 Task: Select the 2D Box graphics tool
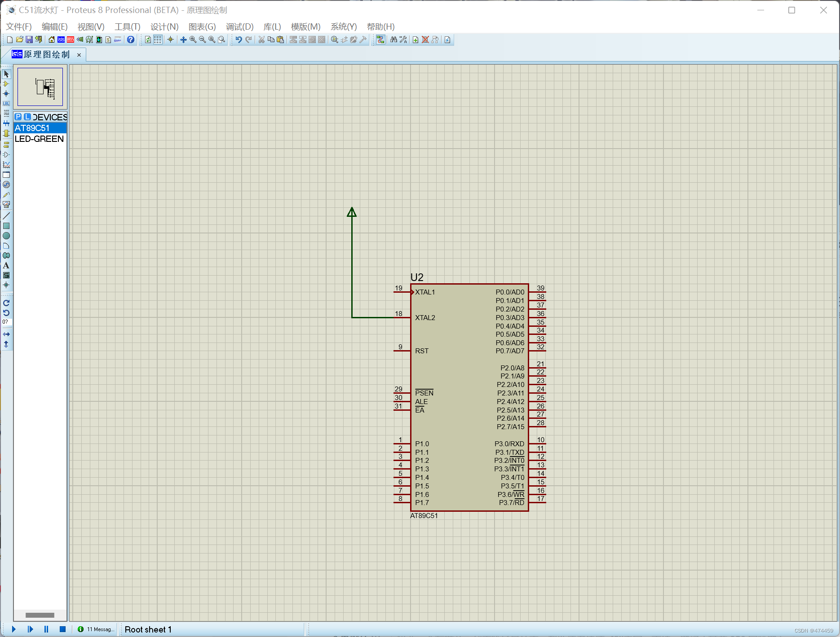click(x=6, y=226)
